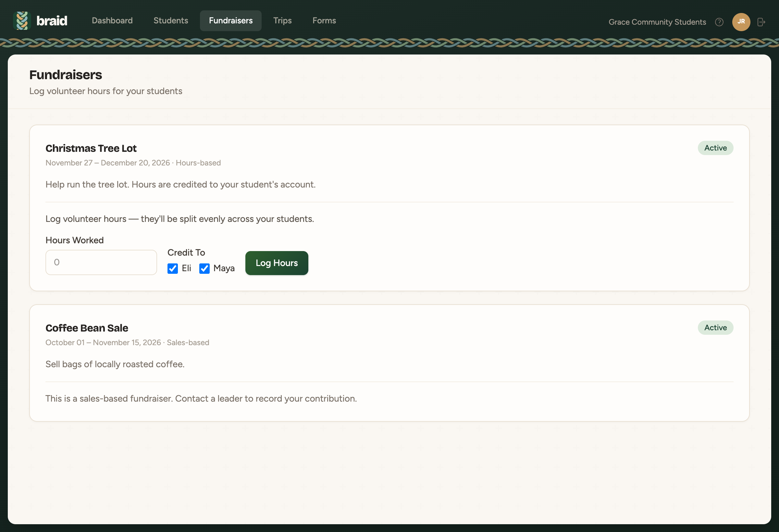Open the Students tab

pyautogui.click(x=171, y=21)
